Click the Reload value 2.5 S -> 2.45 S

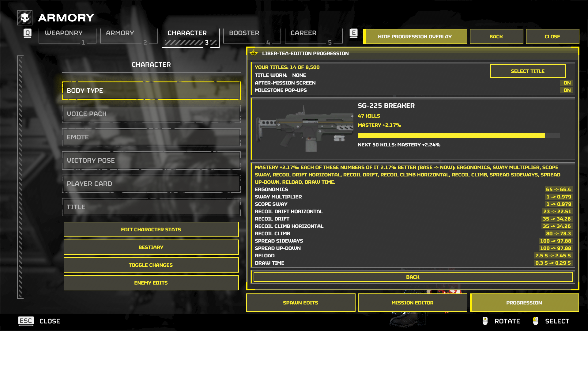click(x=553, y=255)
